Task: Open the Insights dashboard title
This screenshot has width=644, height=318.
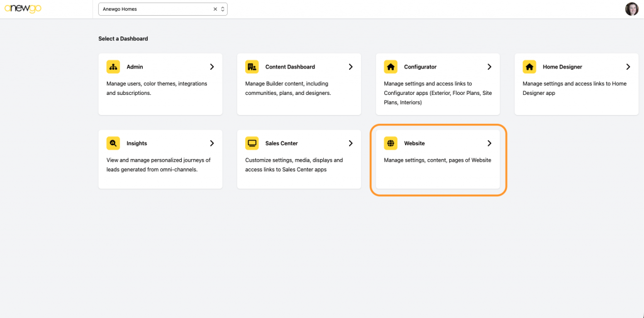Action: (136, 143)
